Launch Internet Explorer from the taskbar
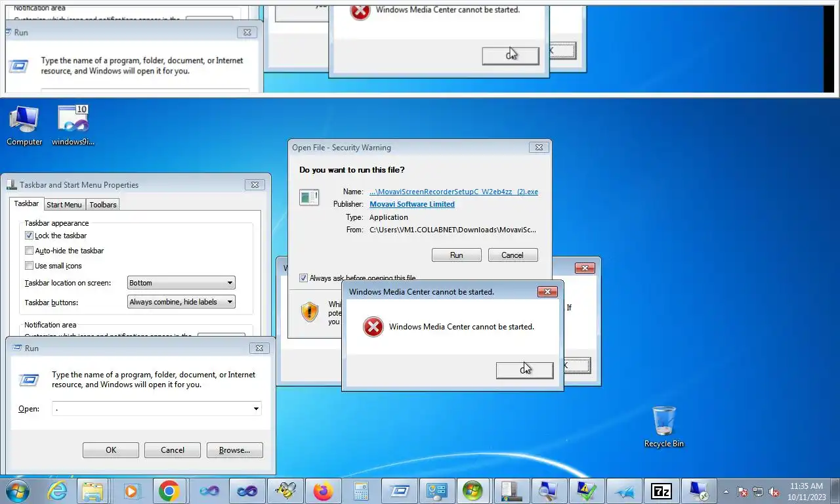This screenshot has width=840, height=504. [58, 491]
